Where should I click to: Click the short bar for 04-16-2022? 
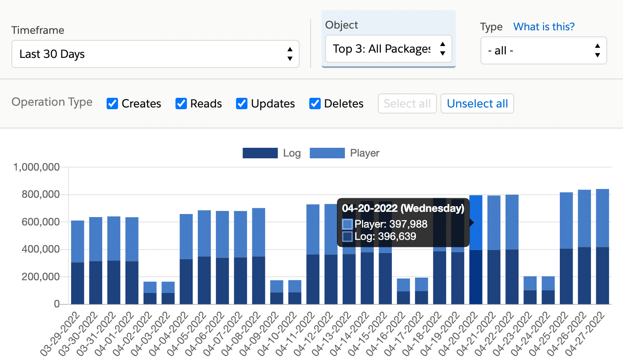click(404, 291)
